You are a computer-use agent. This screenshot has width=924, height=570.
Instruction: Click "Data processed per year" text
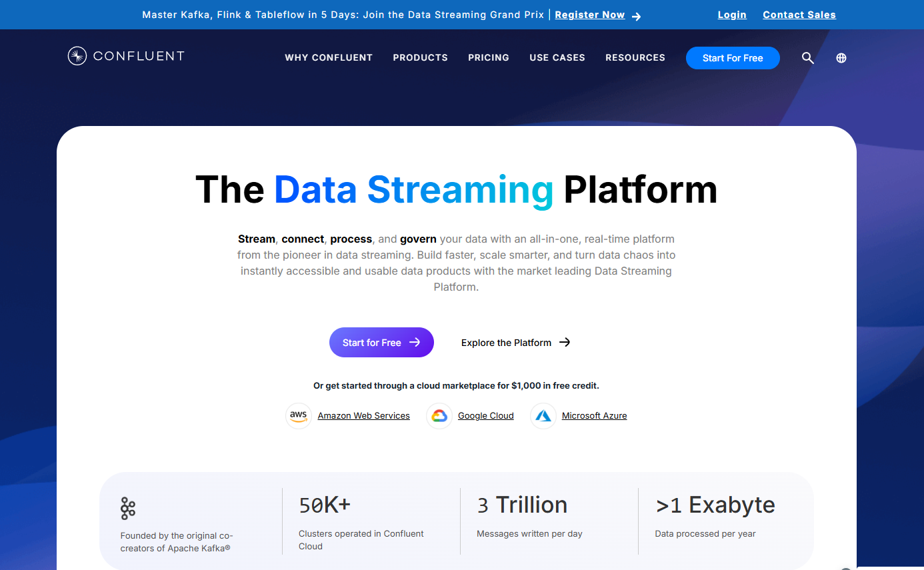tap(705, 534)
